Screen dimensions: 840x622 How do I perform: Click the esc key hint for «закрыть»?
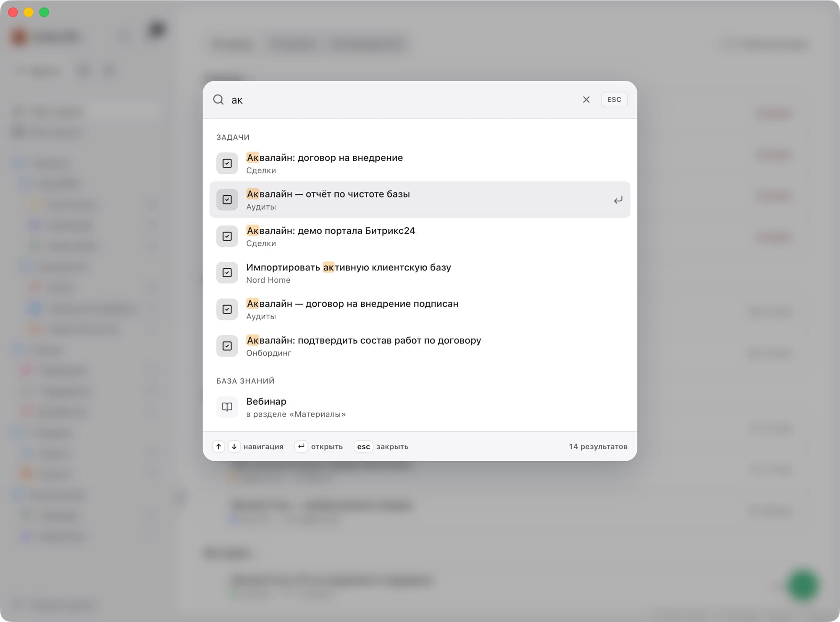click(363, 446)
